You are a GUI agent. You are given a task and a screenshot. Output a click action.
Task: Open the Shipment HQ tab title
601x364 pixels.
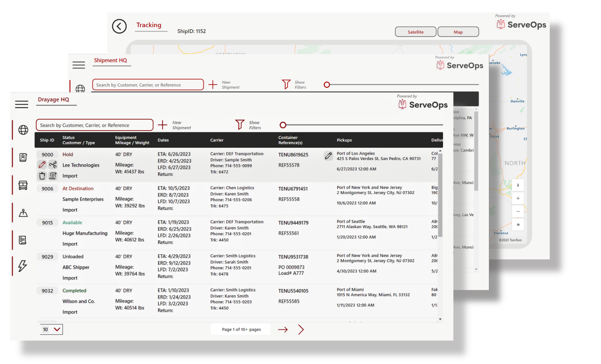[110, 60]
